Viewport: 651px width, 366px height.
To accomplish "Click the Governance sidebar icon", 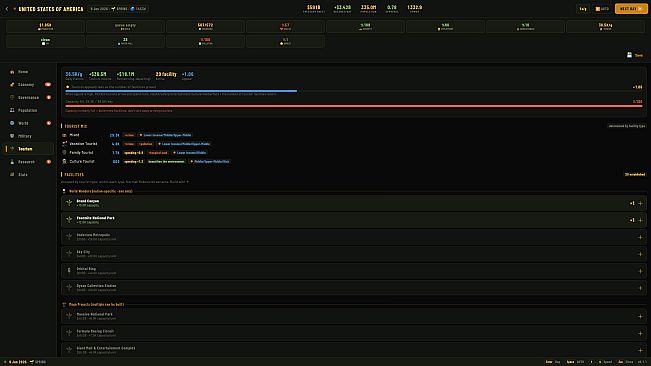I will click(12, 98).
